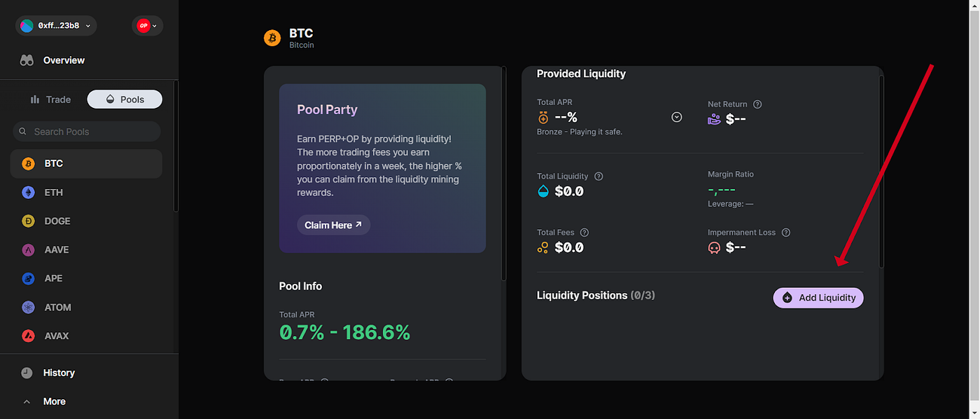Image resolution: width=980 pixels, height=419 pixels.
Task: Open the AAVE pool
Action: (56, 249)
